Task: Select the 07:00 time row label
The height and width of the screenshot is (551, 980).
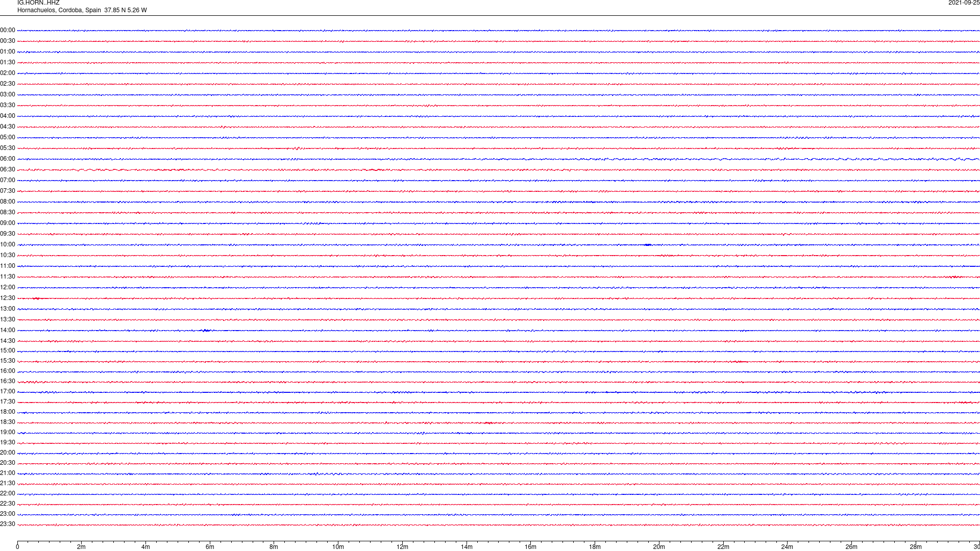Action: tap(8, 180)
